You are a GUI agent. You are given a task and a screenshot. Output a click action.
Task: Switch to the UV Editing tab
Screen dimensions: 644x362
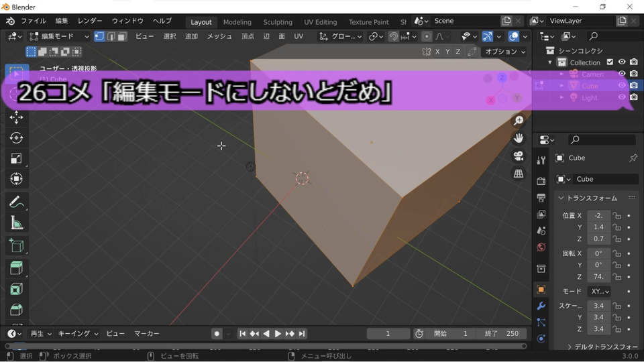pyautogui.click(x=321, y=22)
